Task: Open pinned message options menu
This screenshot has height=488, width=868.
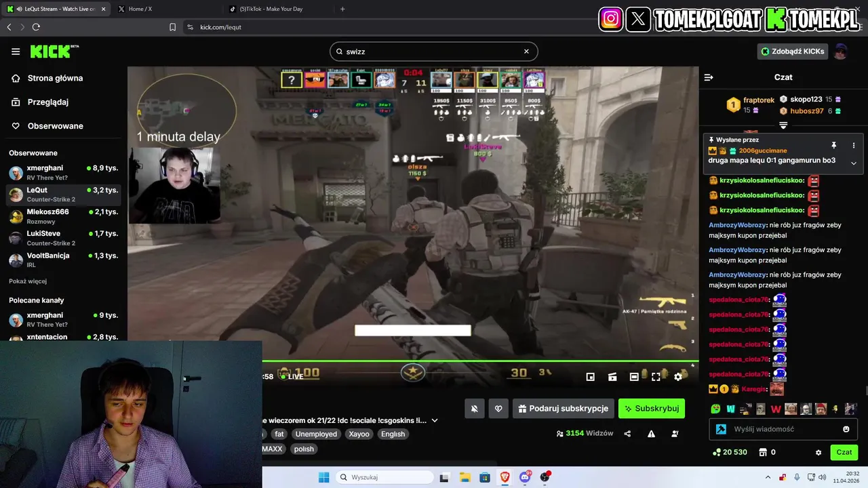Action: click(854, 145)
